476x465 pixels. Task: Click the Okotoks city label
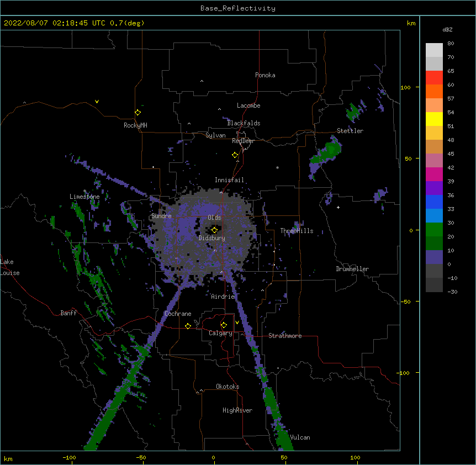(x=228, y=387)
